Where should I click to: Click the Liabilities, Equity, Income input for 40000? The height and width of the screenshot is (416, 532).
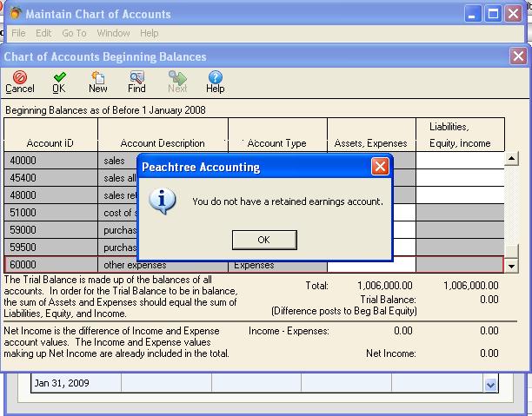pos(460,161)
